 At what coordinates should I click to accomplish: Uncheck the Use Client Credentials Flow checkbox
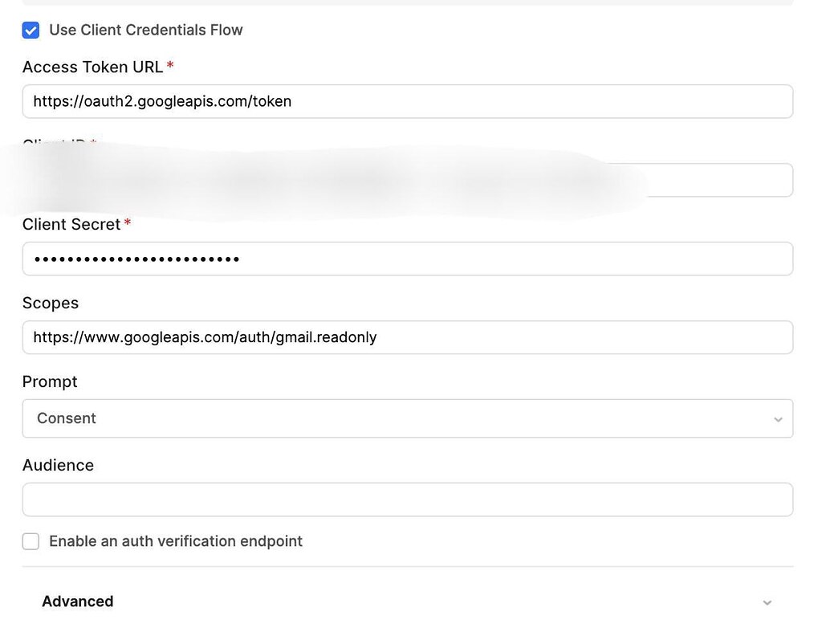[31, 30]
